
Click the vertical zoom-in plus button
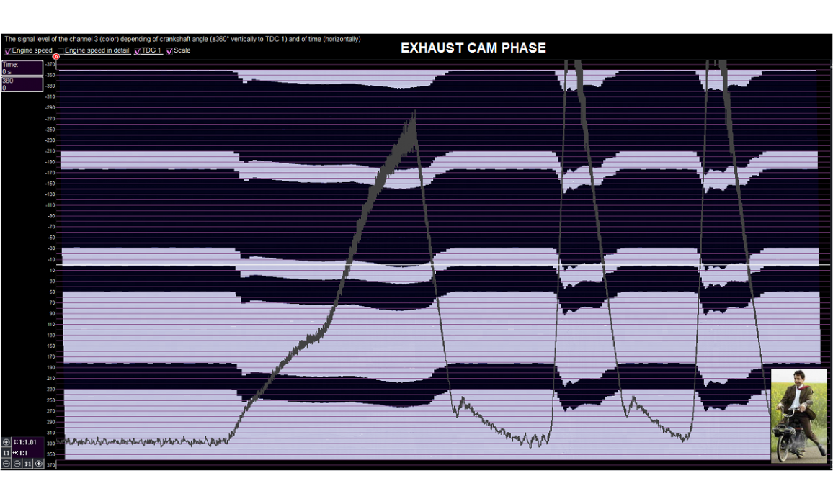tap(6, 442)
